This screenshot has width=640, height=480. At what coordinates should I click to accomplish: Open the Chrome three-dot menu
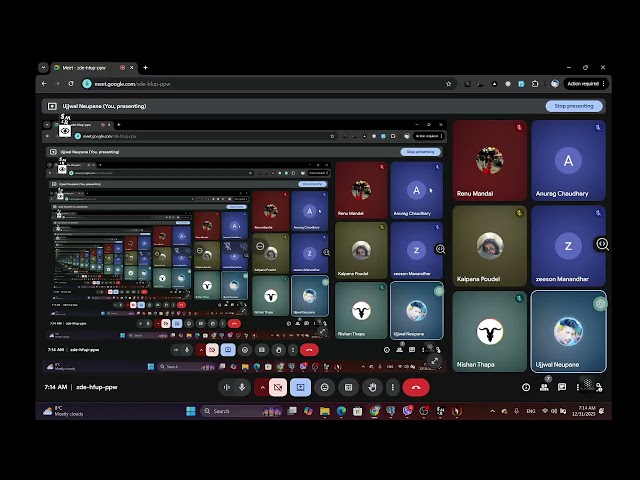point(604,84)
